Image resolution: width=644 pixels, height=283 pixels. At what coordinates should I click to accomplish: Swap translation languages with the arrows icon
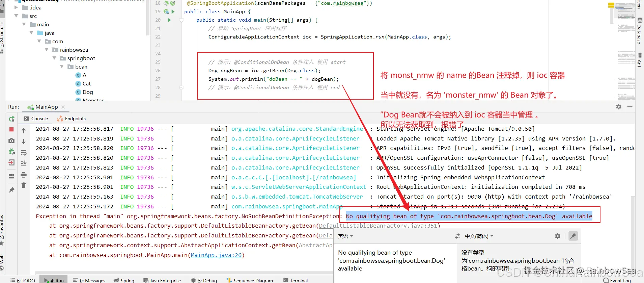pos(457,236)
